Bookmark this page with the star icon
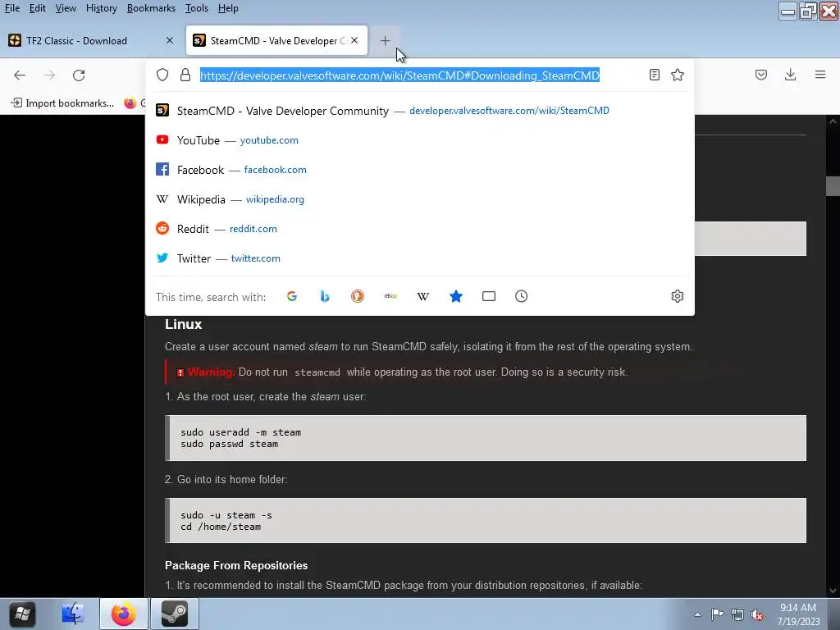840x630 pixels. [677, 75]
